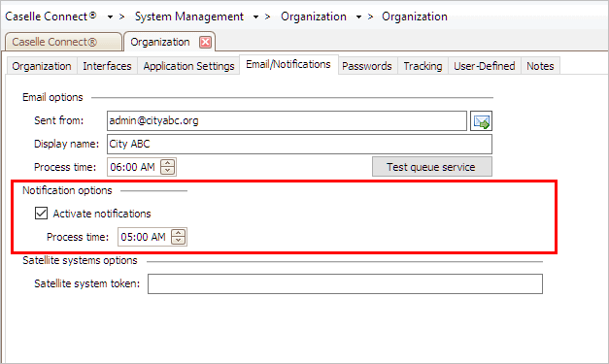This screenshot has height=364, width=609.
Task: Increase notification process time with up arrow
Action: tap(179, 233)
